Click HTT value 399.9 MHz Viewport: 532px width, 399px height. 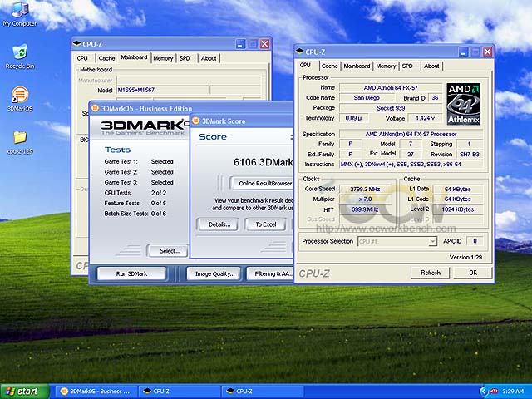tap(365, 209)
